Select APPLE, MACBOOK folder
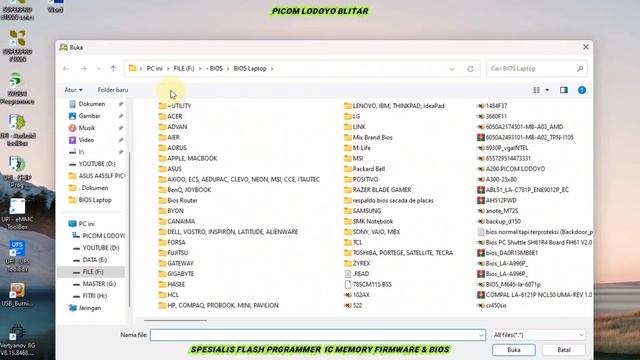This screenshot has width=640, height=360. pos(192,158)
